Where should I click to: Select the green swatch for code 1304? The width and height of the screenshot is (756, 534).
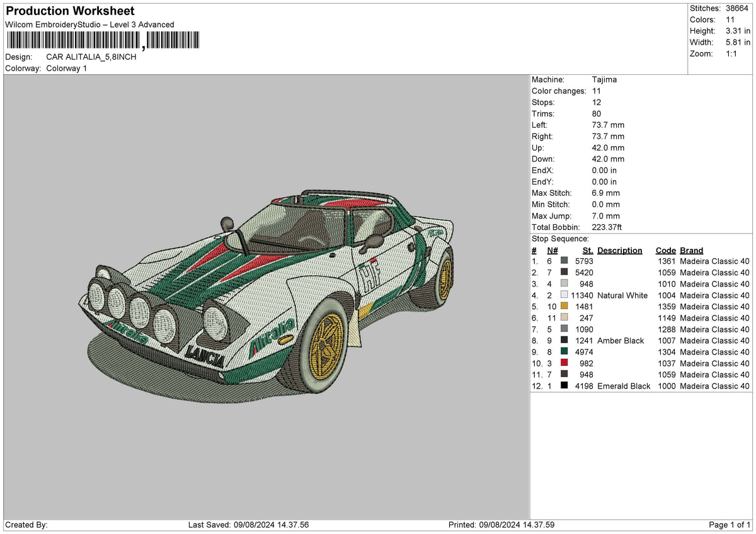[x=564, y=351]
